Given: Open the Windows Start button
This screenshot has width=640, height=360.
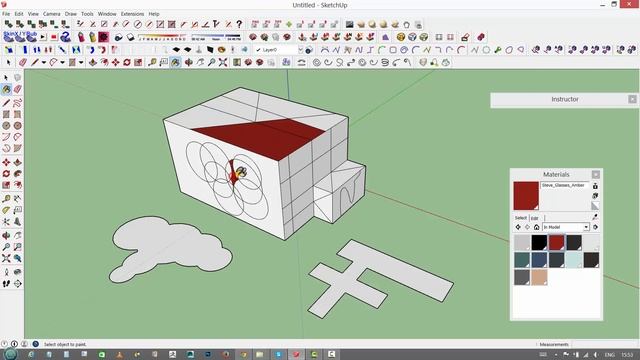Looking at the screenshot, I should [x=10, y=354].
